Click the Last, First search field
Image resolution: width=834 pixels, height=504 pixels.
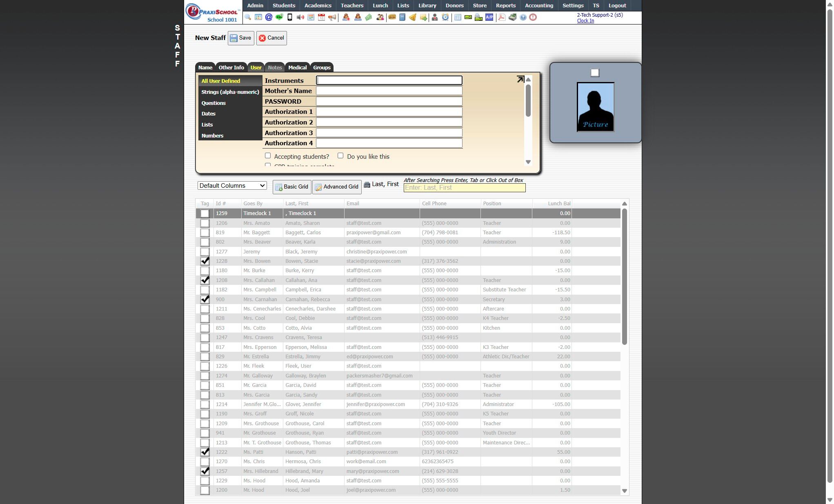pos(464,188)
